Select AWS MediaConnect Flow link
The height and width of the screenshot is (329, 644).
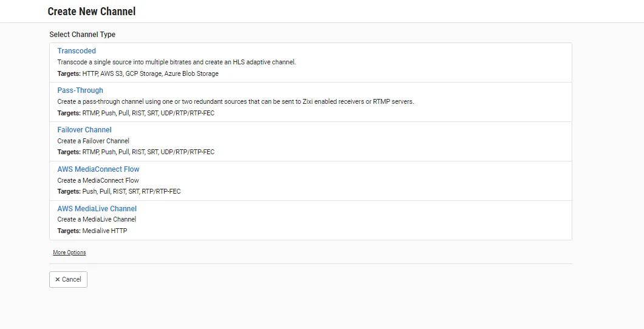click(98, 169)
